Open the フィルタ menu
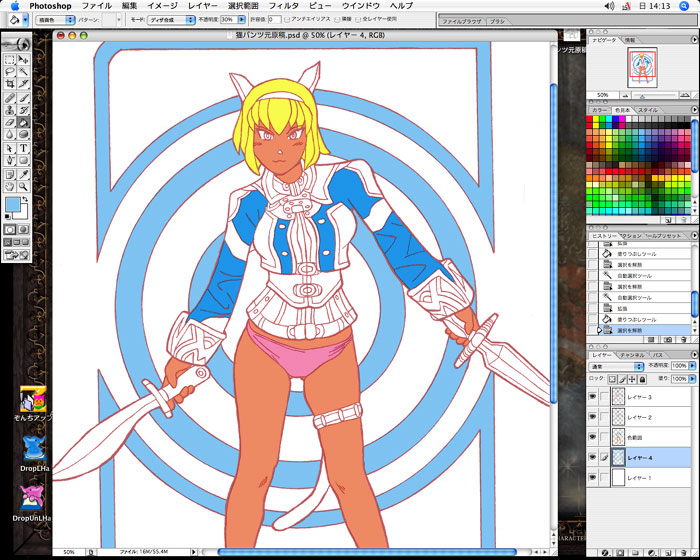The image size is (700, 560). tap(283, 6)
